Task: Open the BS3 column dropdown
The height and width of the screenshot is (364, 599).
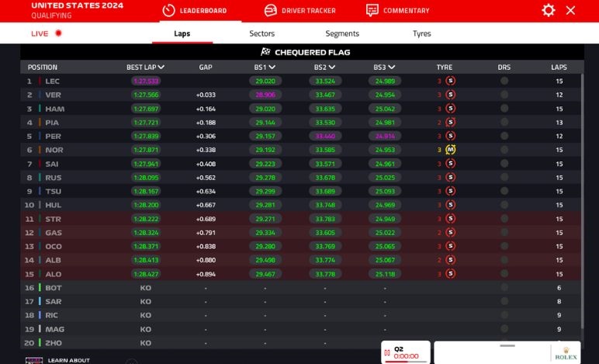Action: [x=391, y=68]
